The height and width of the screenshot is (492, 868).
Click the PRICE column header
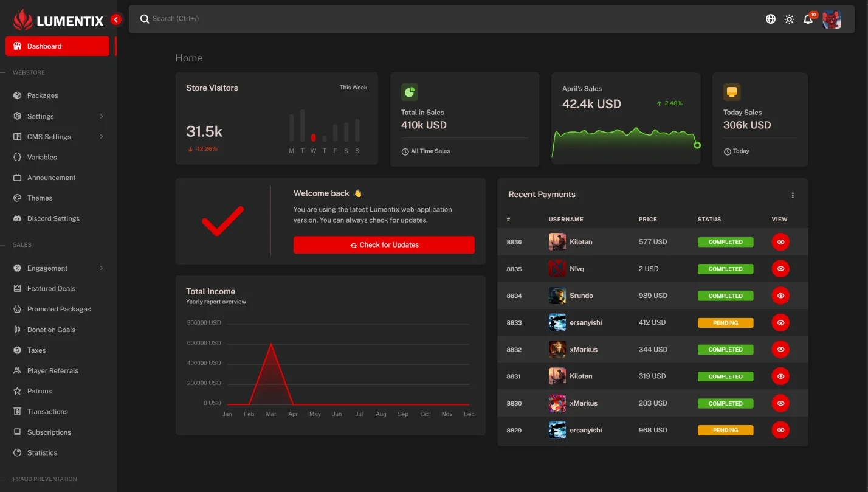648,220
